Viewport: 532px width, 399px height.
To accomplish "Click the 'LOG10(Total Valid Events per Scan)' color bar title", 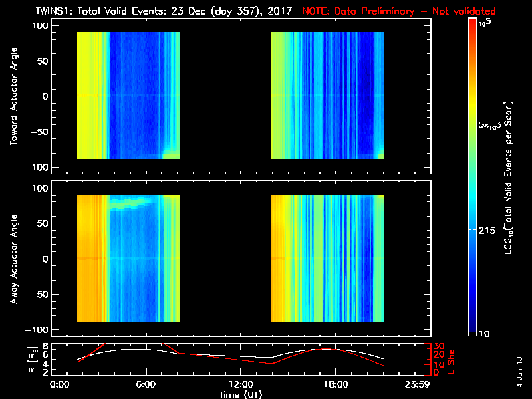I will [508, 178].
